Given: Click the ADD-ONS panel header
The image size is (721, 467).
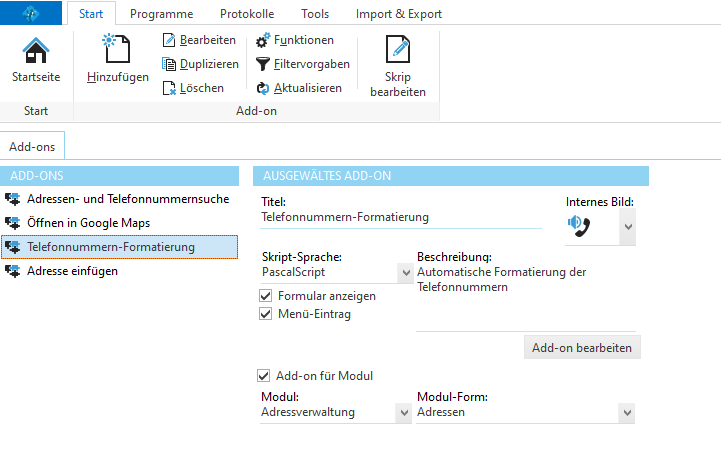Looking at the screenshot, I should tap(120, 176).
